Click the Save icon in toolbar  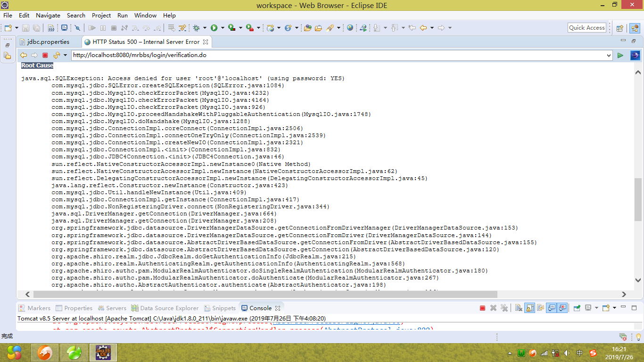pos(25,28)
